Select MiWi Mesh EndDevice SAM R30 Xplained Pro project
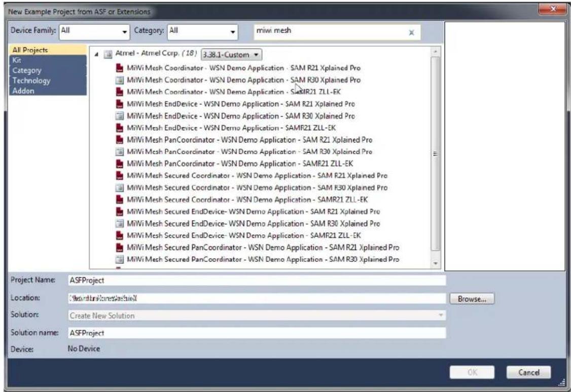571x392 pixels. click(241, 116)
